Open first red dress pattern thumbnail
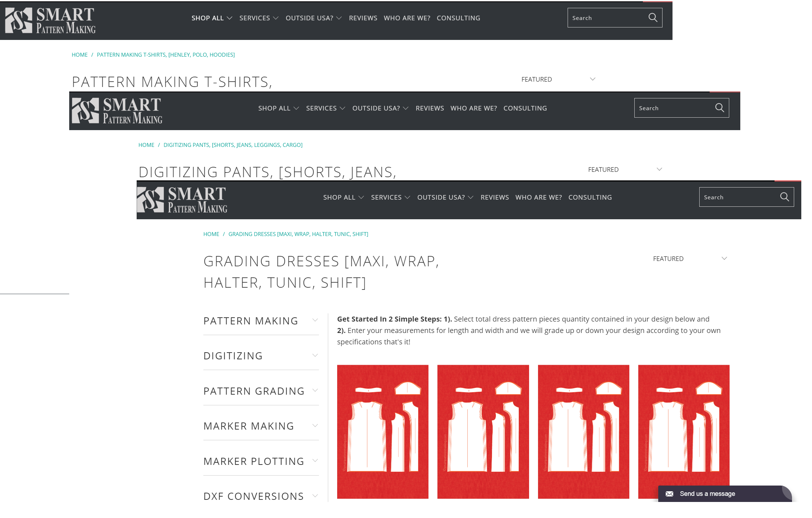The image size is (812, 518). [382, 431]
